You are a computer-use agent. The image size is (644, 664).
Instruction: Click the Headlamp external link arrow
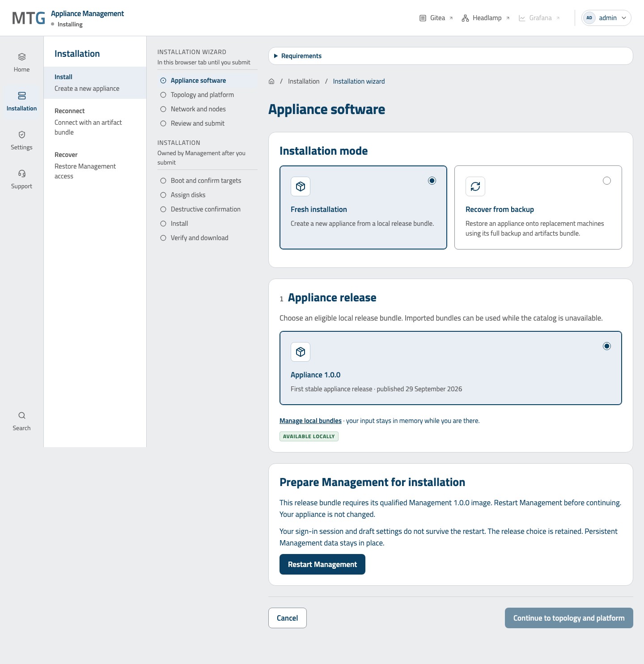click(x=508, y=18)
